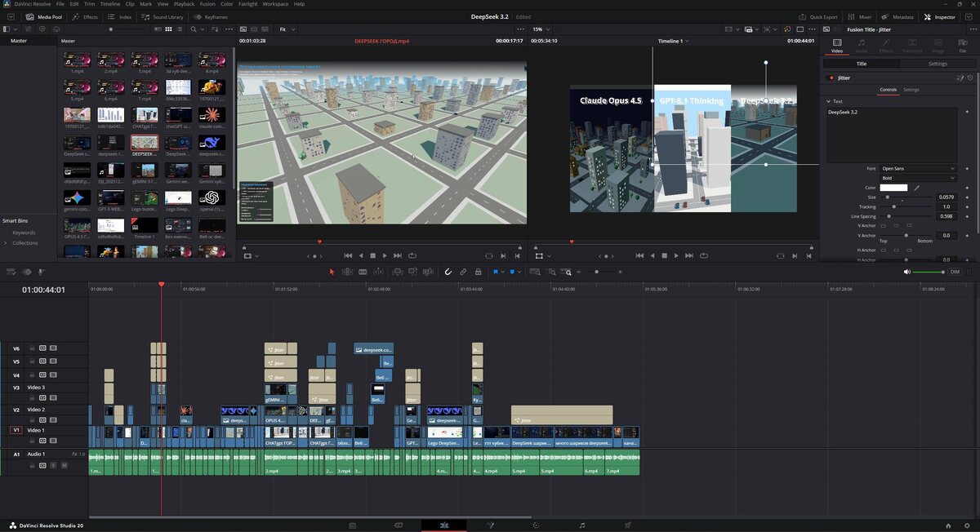Select the Blade edit mode tool
This screenshot has height=532, width=980.
click(x=363, y=272)
